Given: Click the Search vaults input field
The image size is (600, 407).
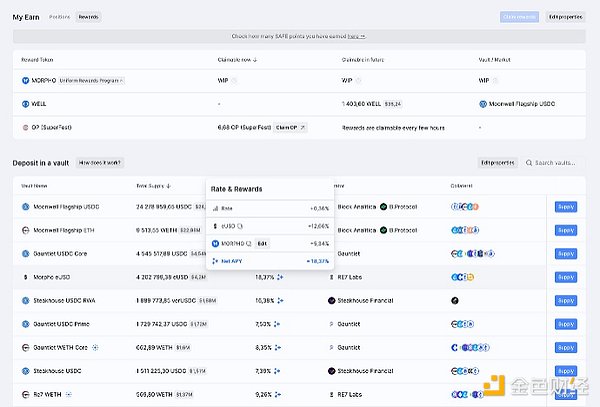Looking at the screenshot, I should coord(555,162).
